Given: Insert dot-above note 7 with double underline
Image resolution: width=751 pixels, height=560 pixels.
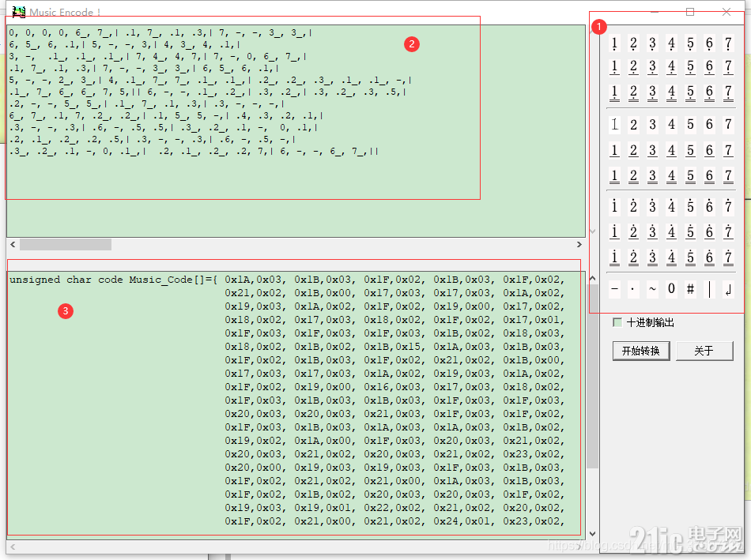Looking at the screenshot, I should tap(728, 257).
